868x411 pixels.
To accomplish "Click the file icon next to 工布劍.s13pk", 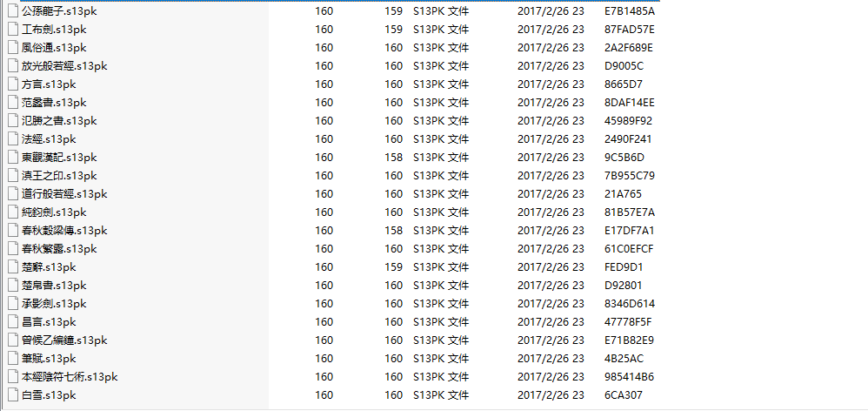I will [12, 30].
